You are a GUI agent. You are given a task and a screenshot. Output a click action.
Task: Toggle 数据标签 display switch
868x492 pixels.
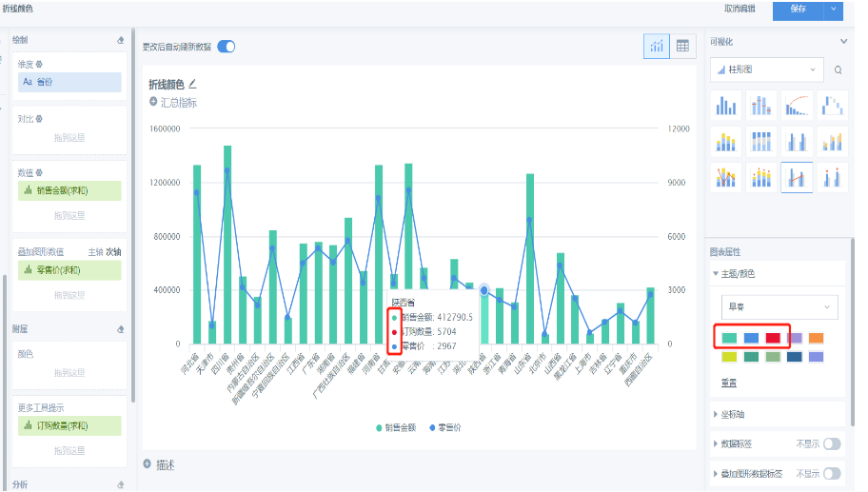(x=832, y=443)
